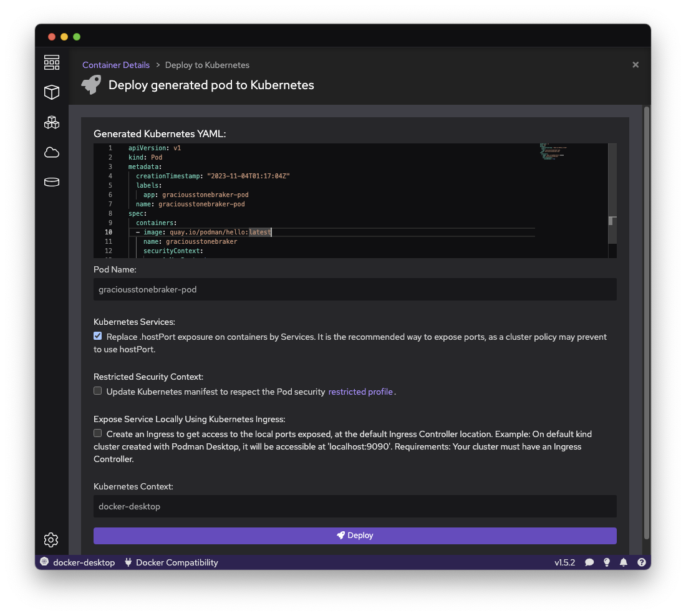Open the Dashboard sidebar icon
The image size is (686, 616).
tap(52, 62)
